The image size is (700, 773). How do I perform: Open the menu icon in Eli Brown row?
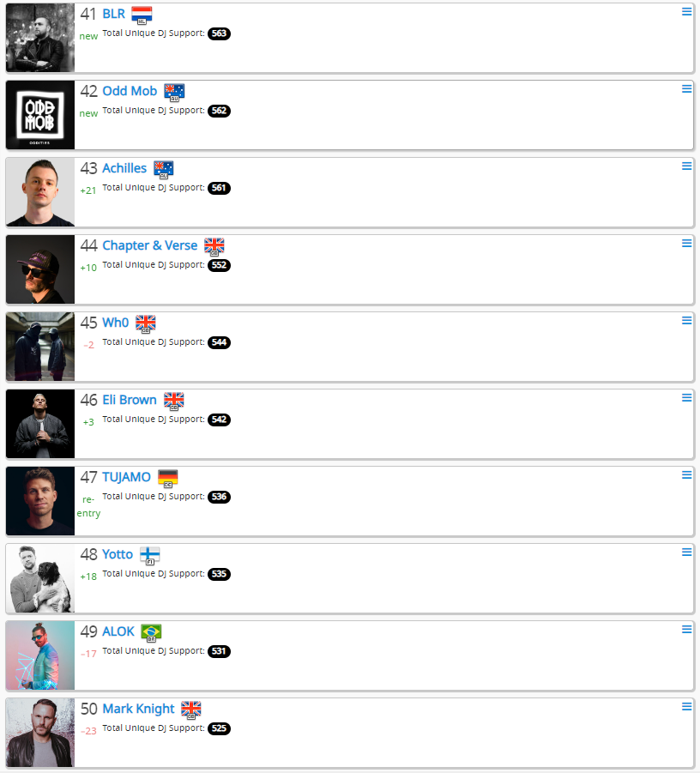pos(686,398)
